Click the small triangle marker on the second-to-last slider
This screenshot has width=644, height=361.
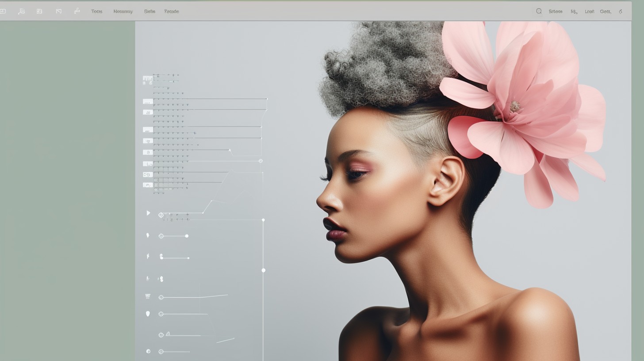pos(168,334)
